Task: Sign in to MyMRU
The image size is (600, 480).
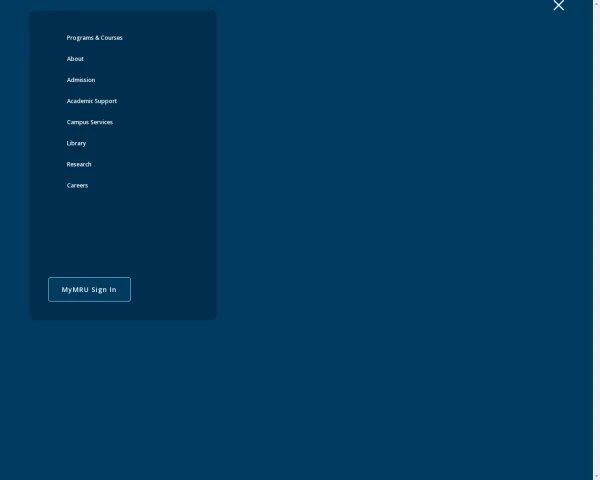Action: (89, 289)
